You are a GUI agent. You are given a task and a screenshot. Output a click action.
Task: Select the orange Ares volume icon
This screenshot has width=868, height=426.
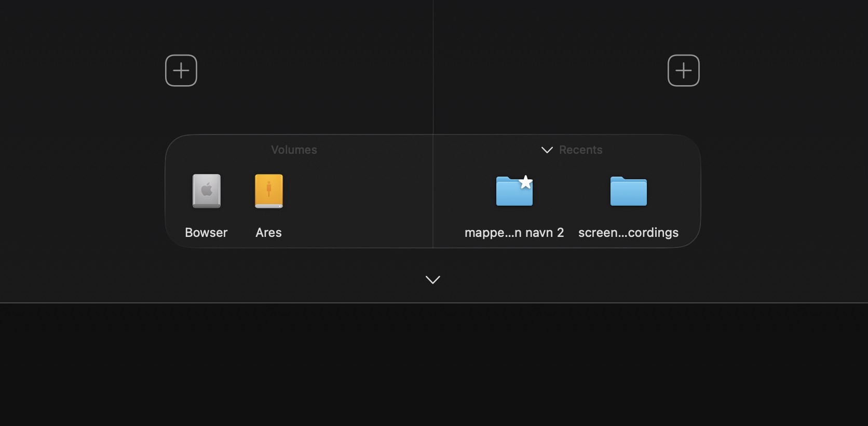[269, 191]
